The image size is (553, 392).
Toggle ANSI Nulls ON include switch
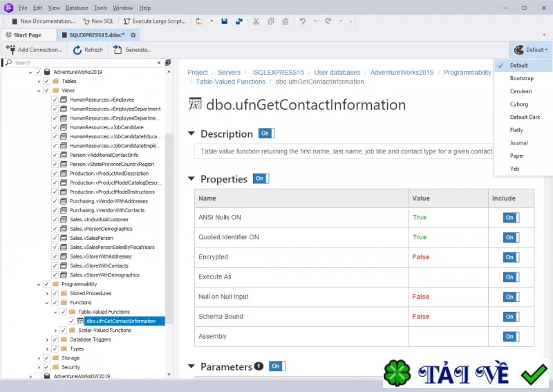[511, 217]
